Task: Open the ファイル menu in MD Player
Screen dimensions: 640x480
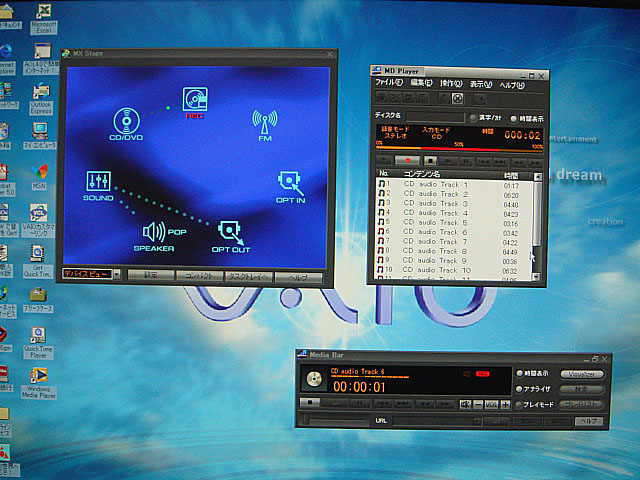Action: 388,84
